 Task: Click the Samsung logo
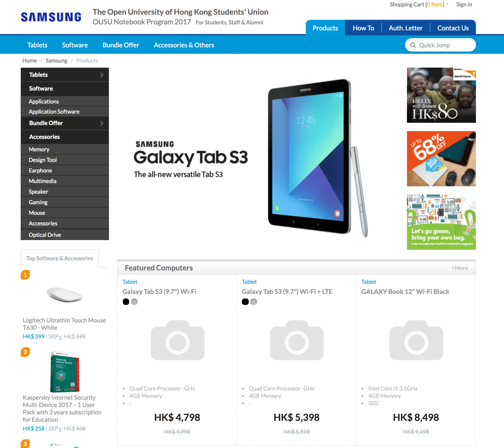pos(51,17)
